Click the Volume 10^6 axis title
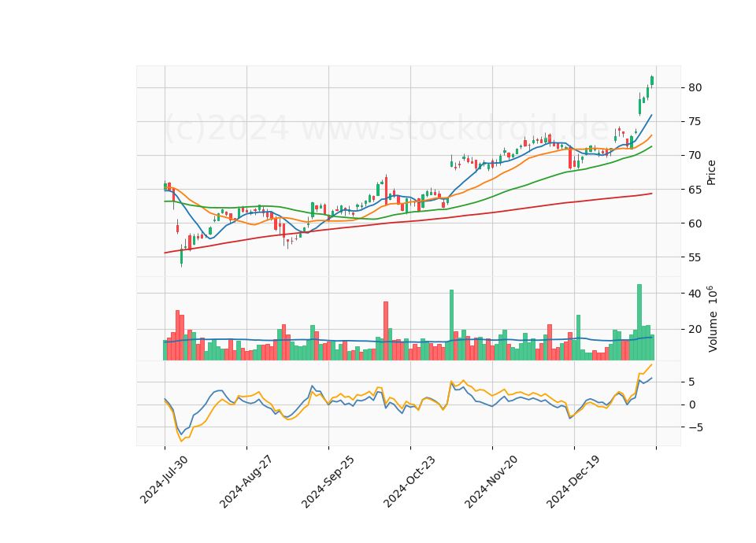Viewport: 756px width, 543px height. coord(712,319)
